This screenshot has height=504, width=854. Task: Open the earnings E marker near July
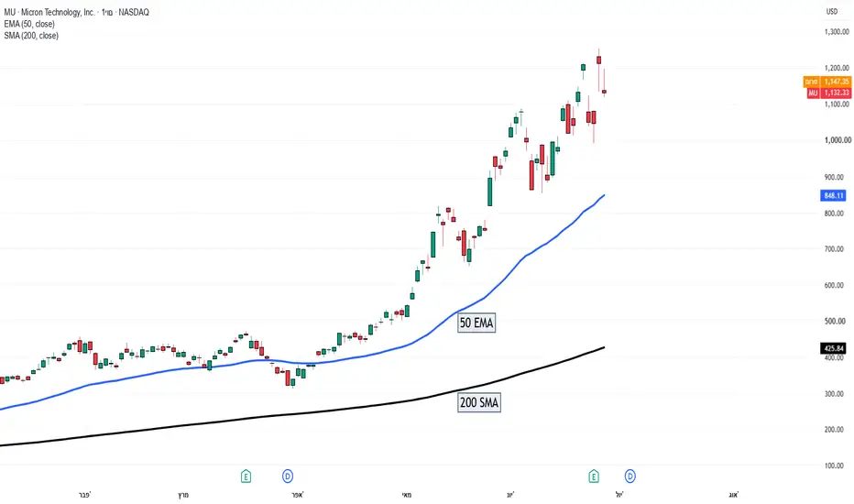click(594, 477)
